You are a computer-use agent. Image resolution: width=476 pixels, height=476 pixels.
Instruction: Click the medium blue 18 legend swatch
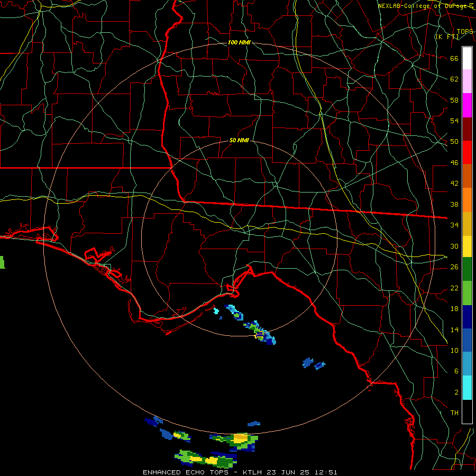tap(467, 340)
